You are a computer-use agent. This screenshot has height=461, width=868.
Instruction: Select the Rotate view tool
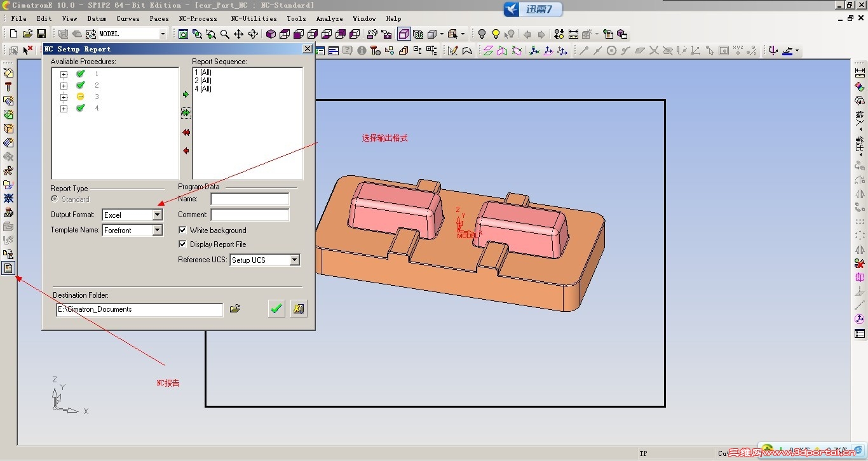tap(253, 34)
